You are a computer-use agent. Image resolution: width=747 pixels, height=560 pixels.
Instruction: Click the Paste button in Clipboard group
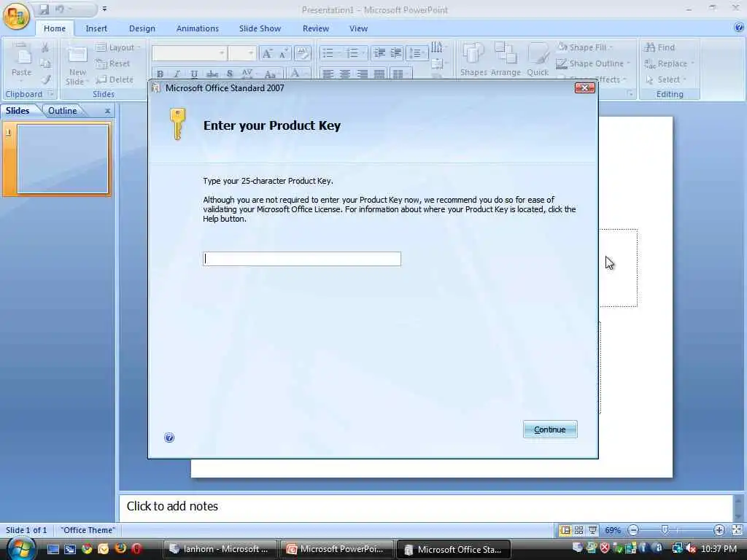[x=21, y=61]
